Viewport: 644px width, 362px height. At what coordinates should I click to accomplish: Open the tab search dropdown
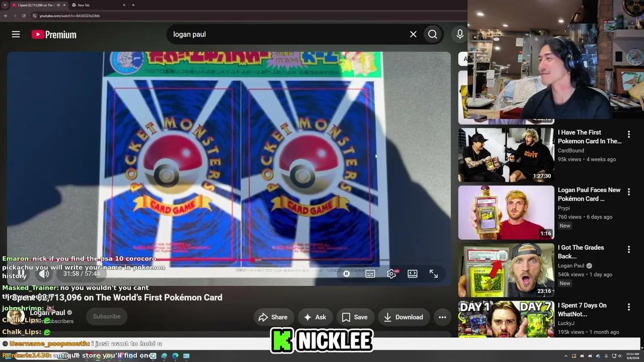(5, 5)
